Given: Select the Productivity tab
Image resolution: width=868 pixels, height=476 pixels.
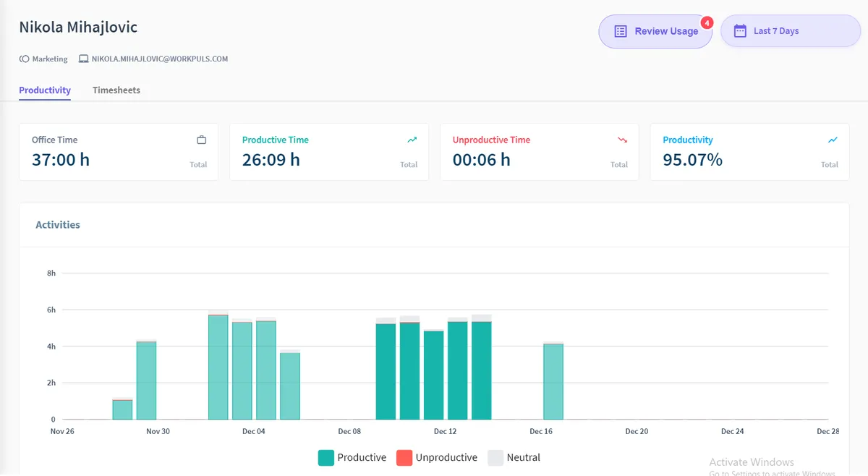Looking at the screenshot, I should pos(45,90).
